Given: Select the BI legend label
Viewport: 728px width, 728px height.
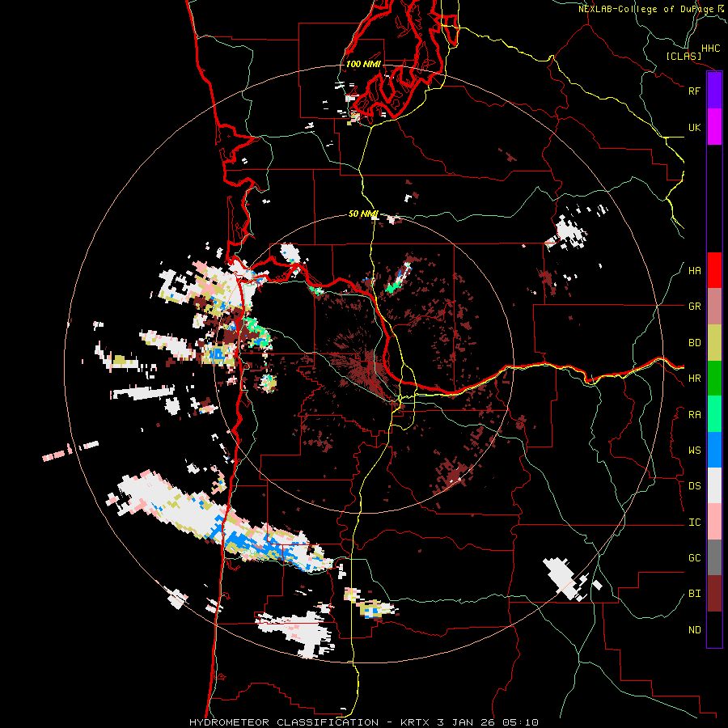Looking at the screenshot, I should (694, 594).
